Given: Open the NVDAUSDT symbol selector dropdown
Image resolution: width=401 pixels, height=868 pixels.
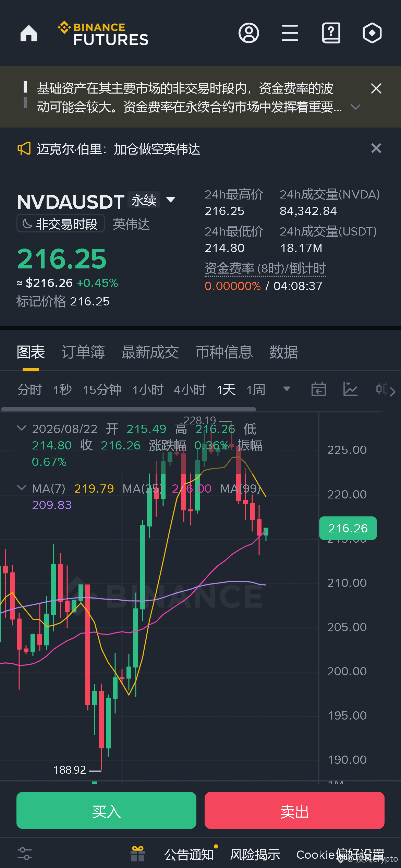Looking at the screenshot, I should 171,200.
